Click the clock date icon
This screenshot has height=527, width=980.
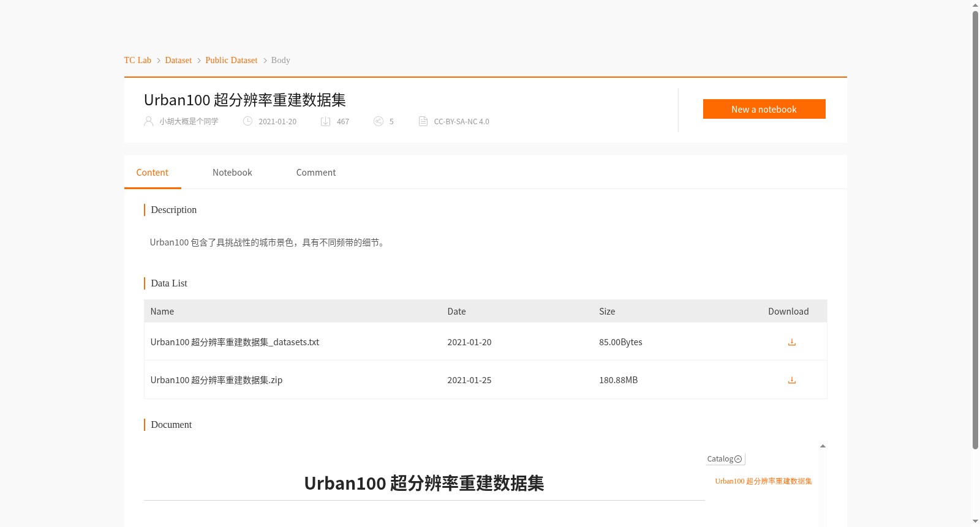click(247, 121)
